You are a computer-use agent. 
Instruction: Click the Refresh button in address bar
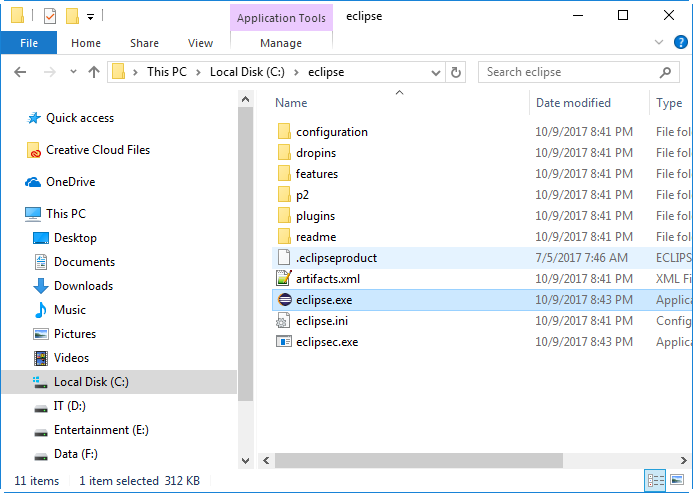457,72
